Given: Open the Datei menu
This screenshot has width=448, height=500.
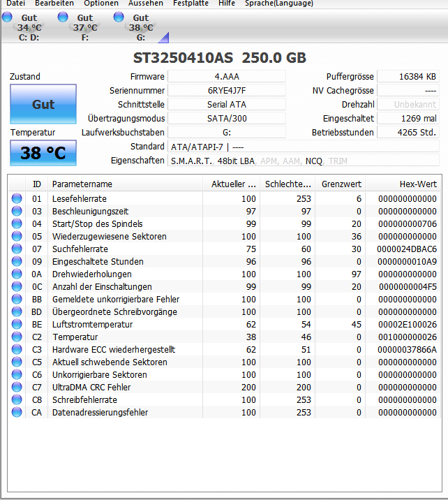Looking at the screenshot, I should coord(15,3).
